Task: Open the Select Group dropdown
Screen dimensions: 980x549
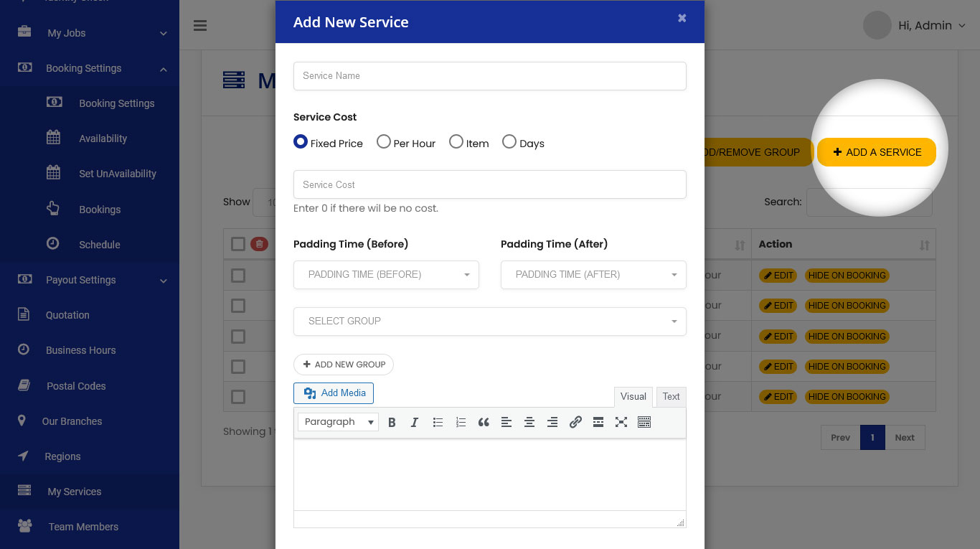Action: 489,322
